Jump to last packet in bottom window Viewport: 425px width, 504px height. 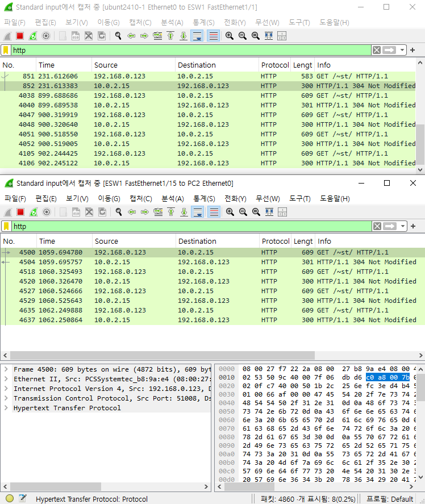(184, 212)
